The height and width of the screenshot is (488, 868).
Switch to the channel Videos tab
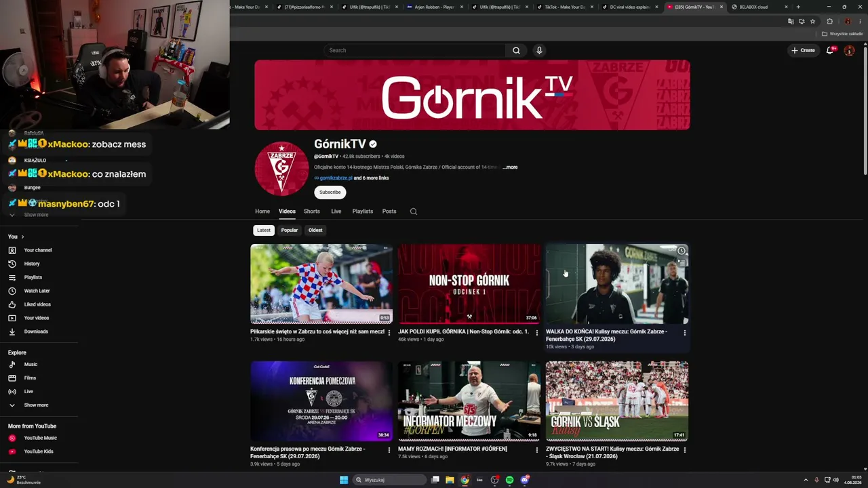[x=287, y=211]
